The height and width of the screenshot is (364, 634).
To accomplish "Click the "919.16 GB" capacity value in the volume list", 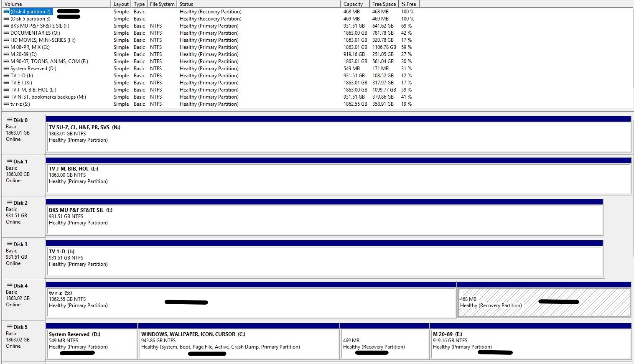I will pos(354,54).
